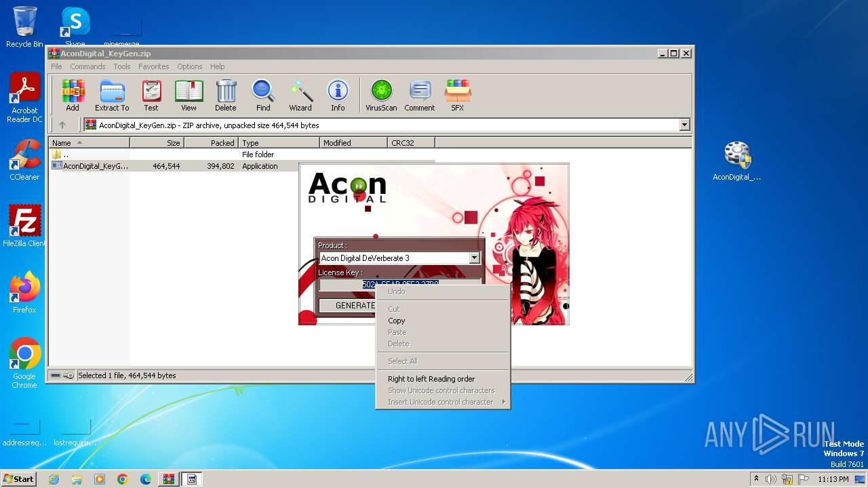Open the Wizard tool
The width and height of the screenshot is (868, 488).
(300, 96)
